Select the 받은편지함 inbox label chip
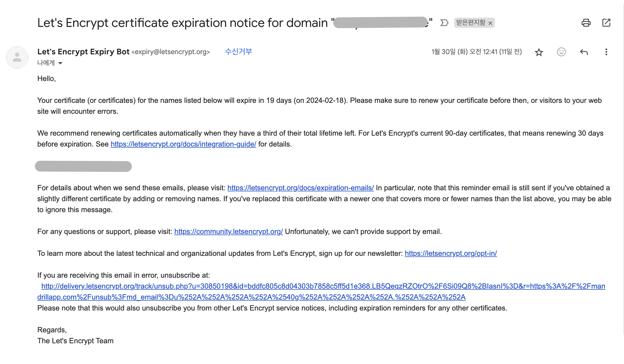 pyautogui.click(x=471, y=22)
